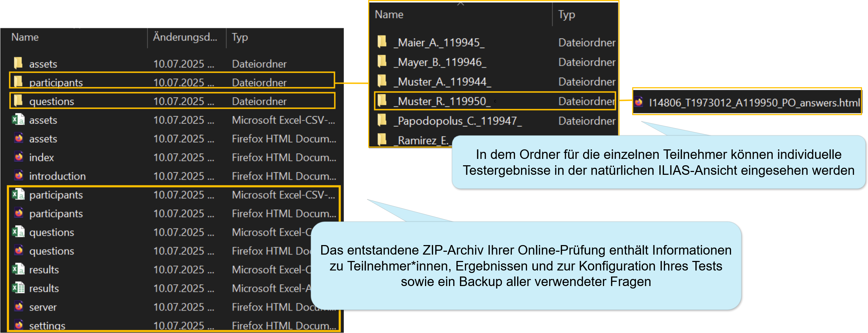Click Dateiordner type of _Papodopolus_C._119947_ row
The width and height of the screenshot is (868, 333).
(x=587, y=121)
